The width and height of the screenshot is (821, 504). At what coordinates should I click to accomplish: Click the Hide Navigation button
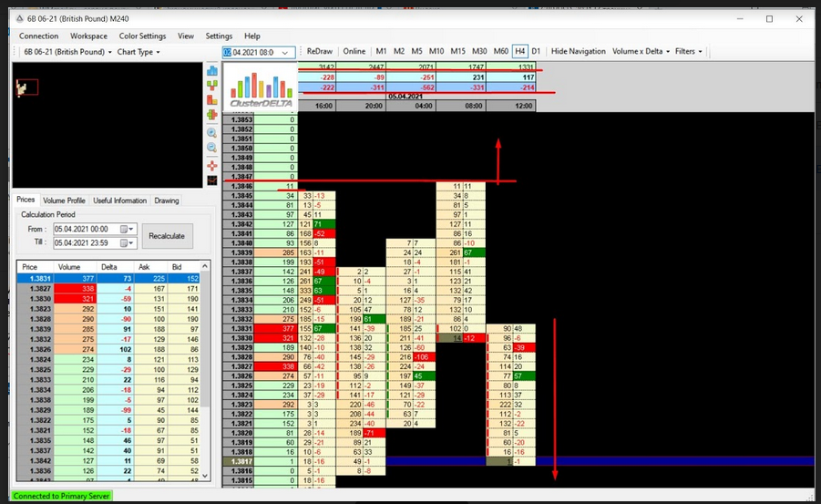579,51
